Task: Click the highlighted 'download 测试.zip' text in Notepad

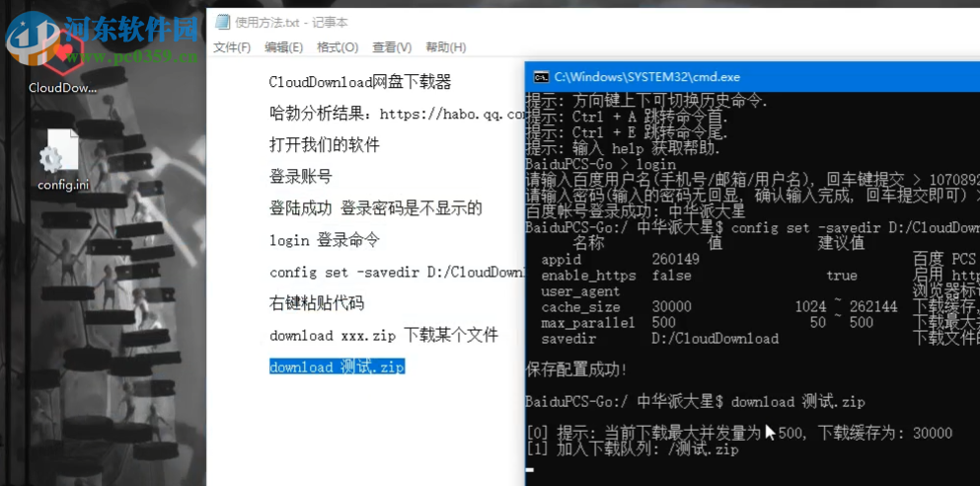Action: tap(337, 367)
